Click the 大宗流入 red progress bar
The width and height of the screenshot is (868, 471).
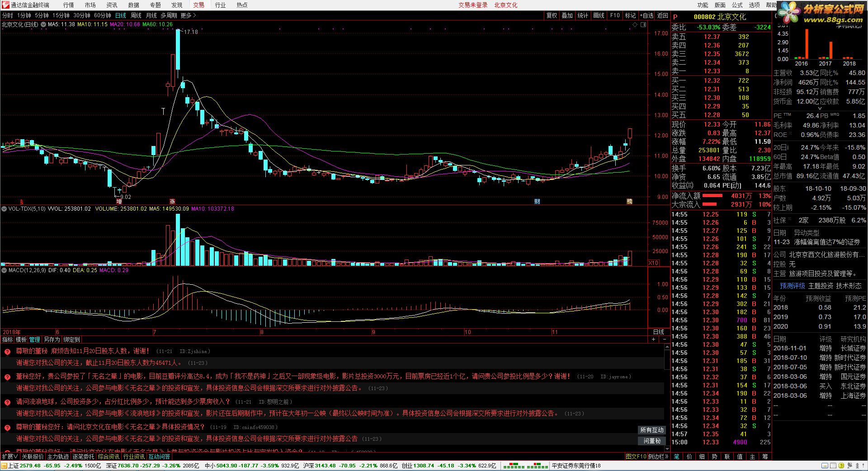(709, 204)
